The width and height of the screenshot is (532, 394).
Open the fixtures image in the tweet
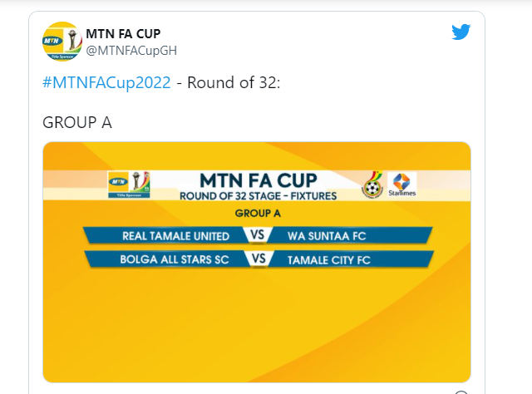pyautogui.click(x=257, y=263)
